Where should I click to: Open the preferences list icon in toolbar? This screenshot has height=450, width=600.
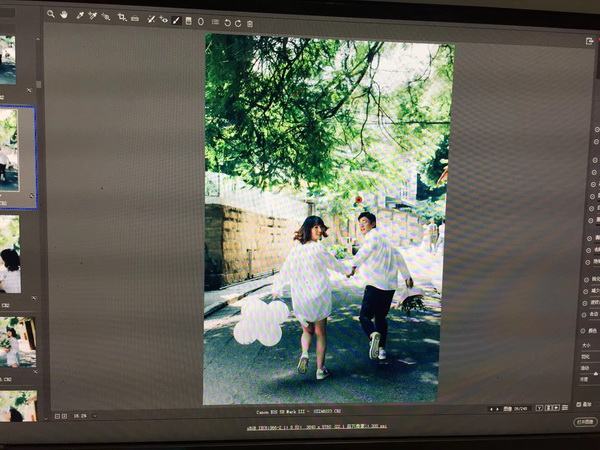coord(215,22)
